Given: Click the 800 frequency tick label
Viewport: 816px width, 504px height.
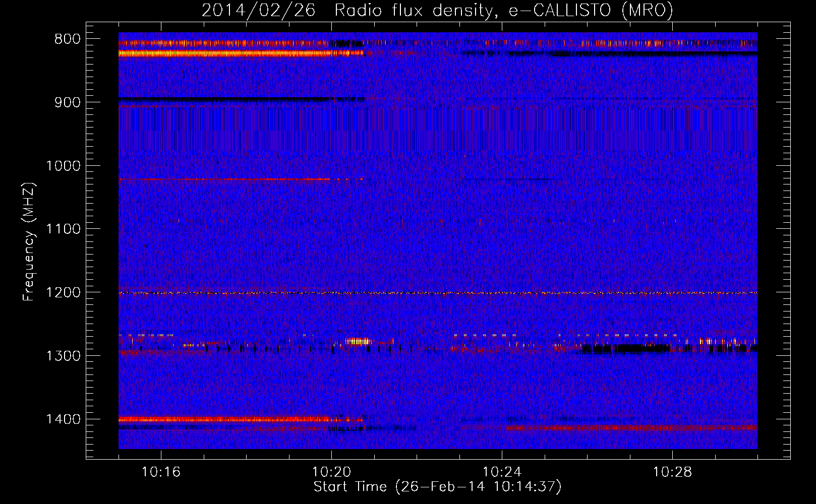Looking at the screenshot, I should point(68,39).
